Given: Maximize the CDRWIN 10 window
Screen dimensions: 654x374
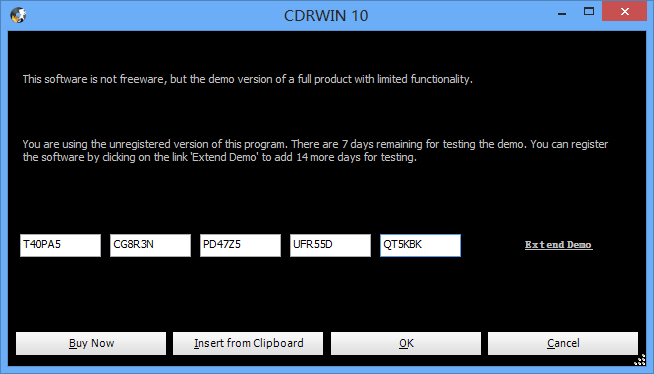Looking at the screenshot, I should [x=589, y=12].
